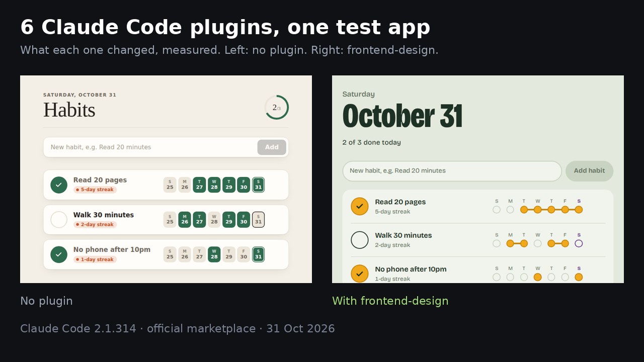Uncheck No phone after 10pm in no-plugin app
Viewport: 644px width, 362px height.
pos(59,254)
